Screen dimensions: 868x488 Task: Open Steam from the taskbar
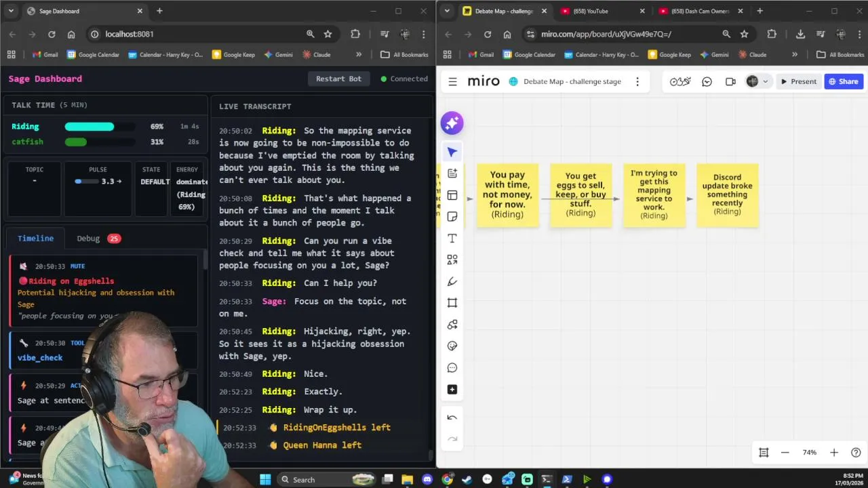(467, 479)
